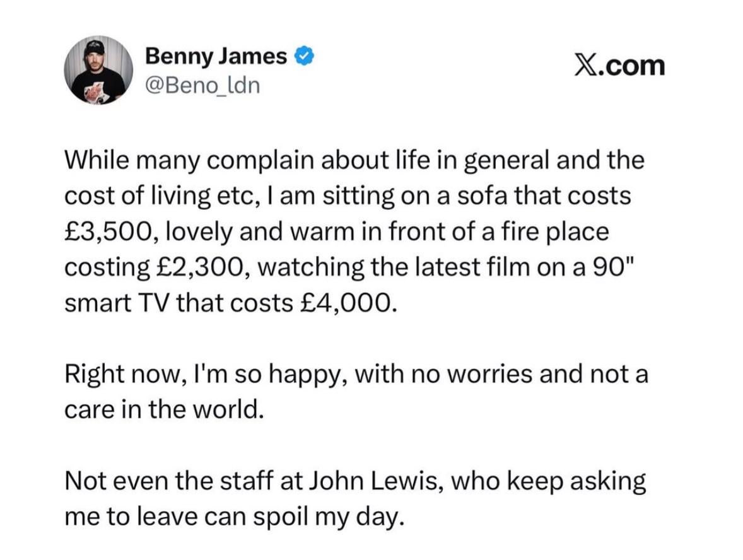Click the X logo in X.com

tap(586, 65)
